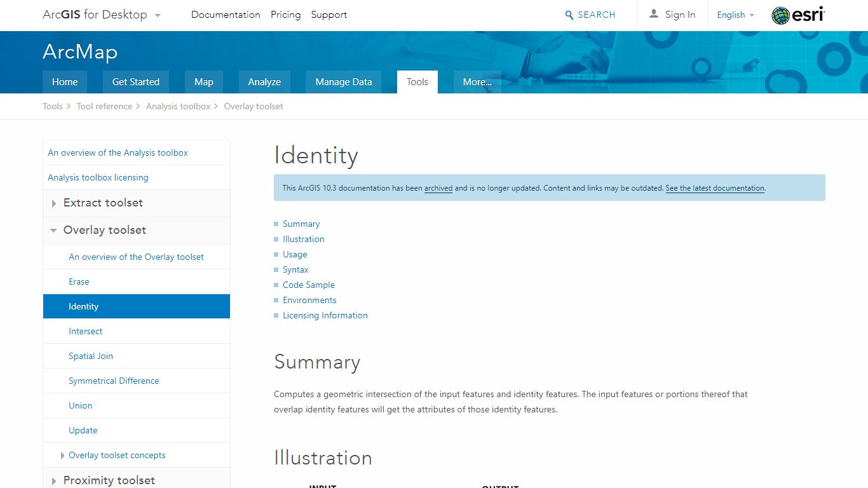Switch to the Analyze tab
Viewport: 868px width, 488px height.
pyautogui.click(x=264, y=82)
